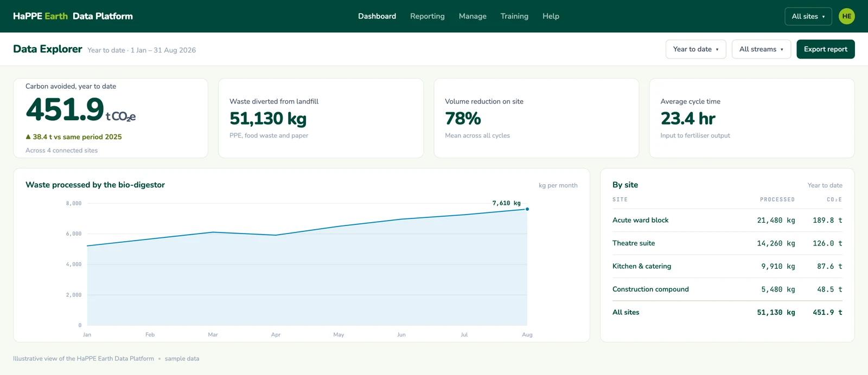Click the 126.0 t CO2e cell
The height and width of the screenshot is (375, 868).
[x=827, y=243]
